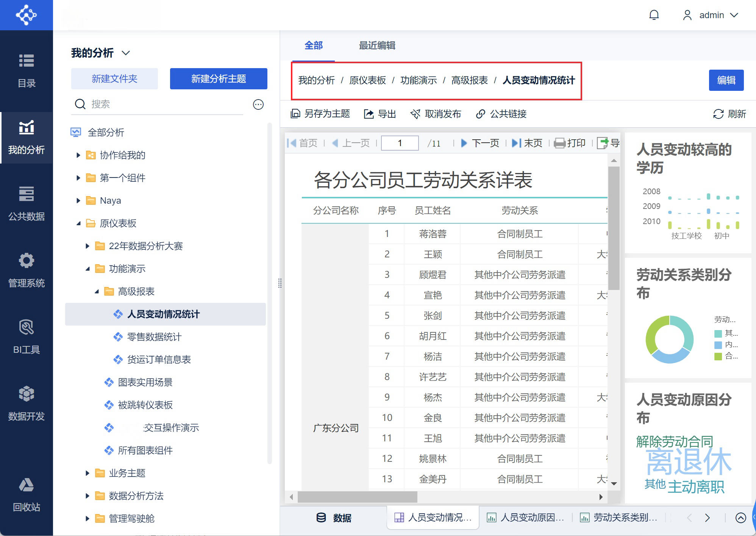
Task: Click the 导出 export icon
Action: [369, 114]
